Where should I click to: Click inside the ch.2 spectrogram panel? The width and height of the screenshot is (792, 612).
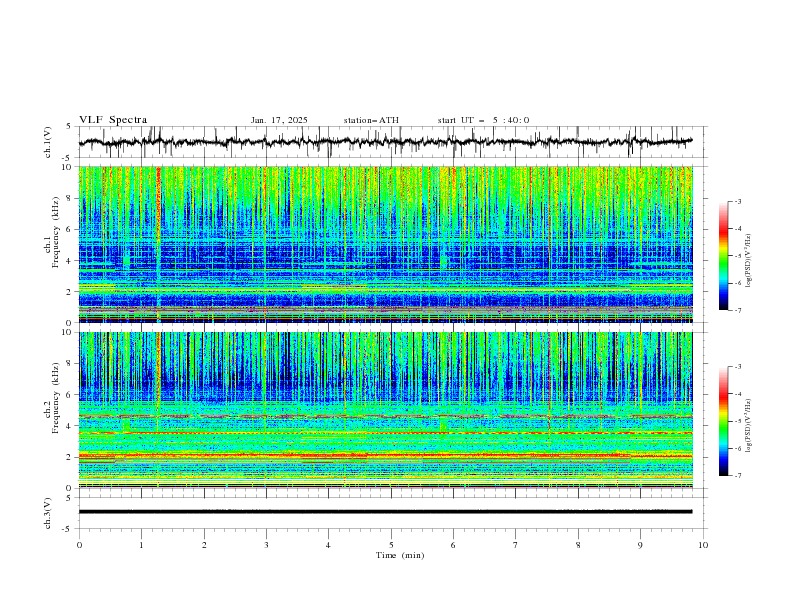(x=386, y=410)
